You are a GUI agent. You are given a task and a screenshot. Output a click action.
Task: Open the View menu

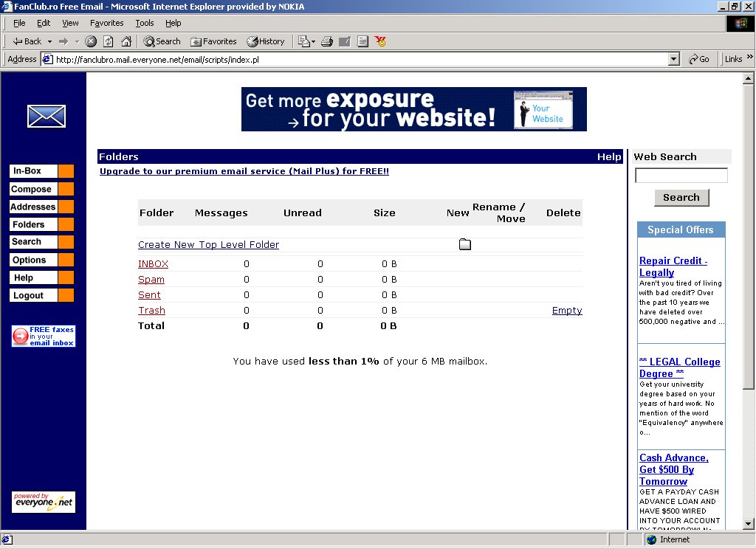coord(70,23)
